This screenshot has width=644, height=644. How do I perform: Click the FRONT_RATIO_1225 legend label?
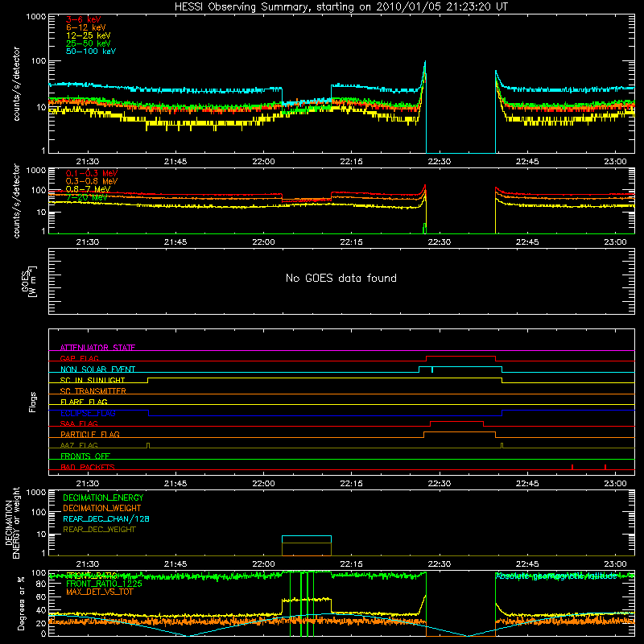click(x=104, y=584)
